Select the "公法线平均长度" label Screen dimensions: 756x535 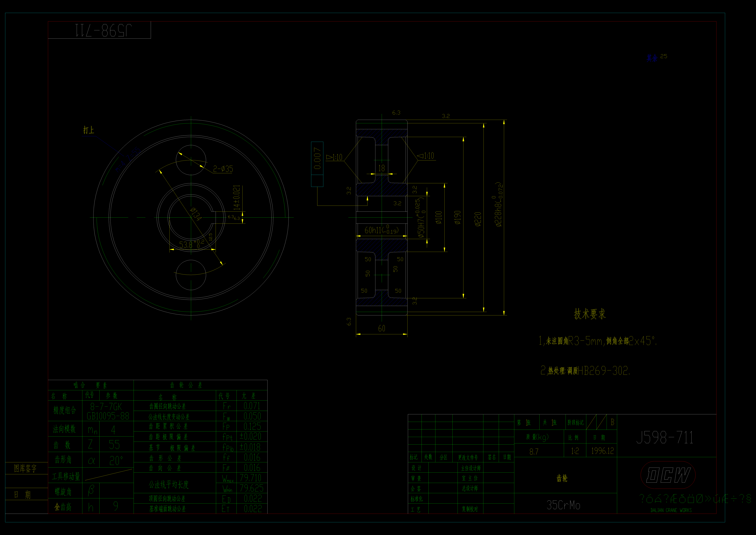(169, 484)
